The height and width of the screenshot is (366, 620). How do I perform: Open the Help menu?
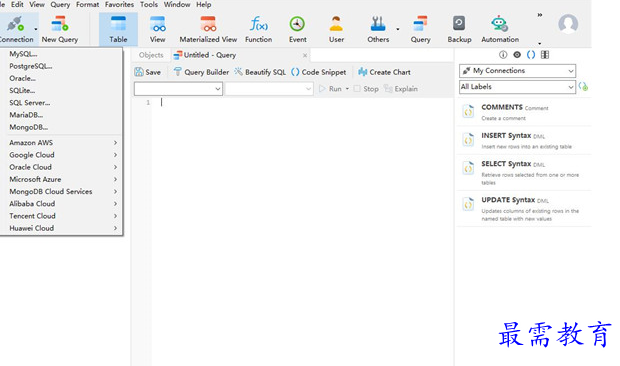point(204,4)
